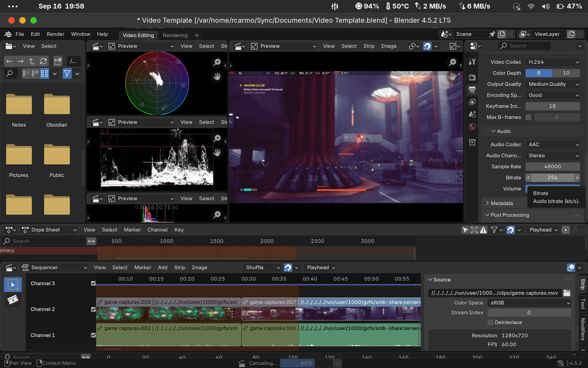Open the dope sheet Marker menu
Screen dimensions: 588x368
[x=132, y=230]
